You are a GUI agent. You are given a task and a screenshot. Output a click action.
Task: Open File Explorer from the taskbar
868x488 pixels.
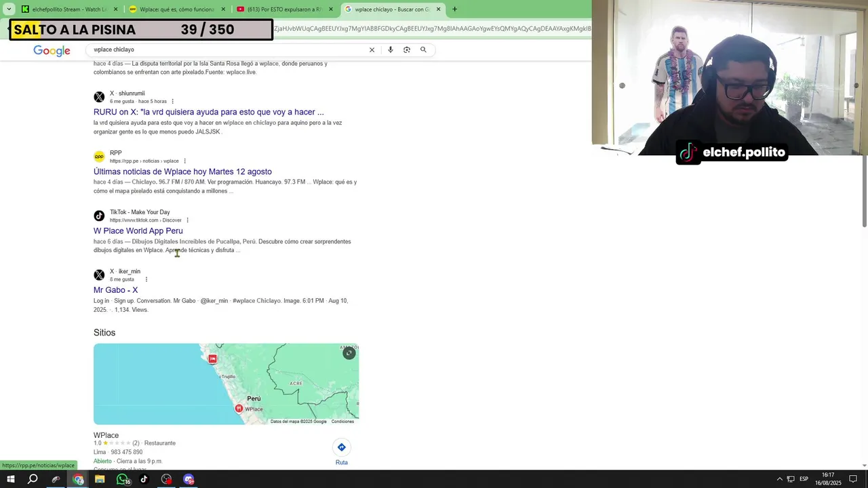point(100,479)
